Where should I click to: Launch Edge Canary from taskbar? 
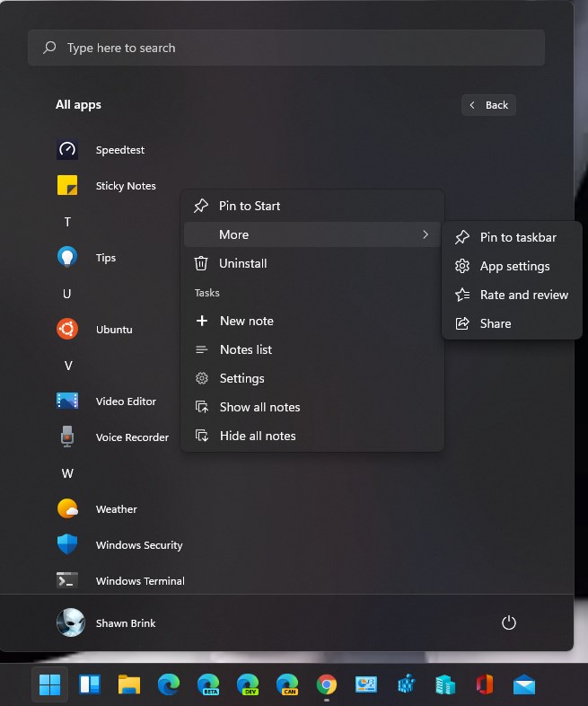[287, 684]
